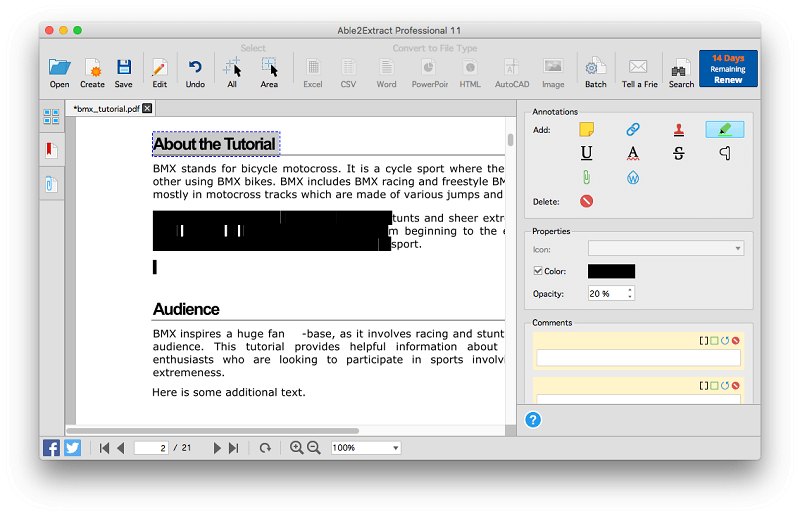
Task: Convert the document to HTML
Action: [x=470, y=73]
